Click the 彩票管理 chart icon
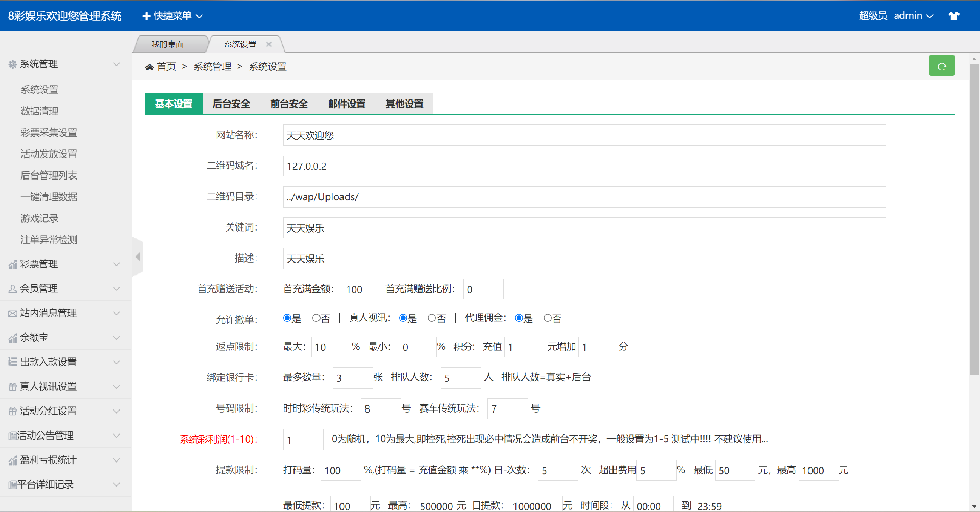 click(13, 264)
